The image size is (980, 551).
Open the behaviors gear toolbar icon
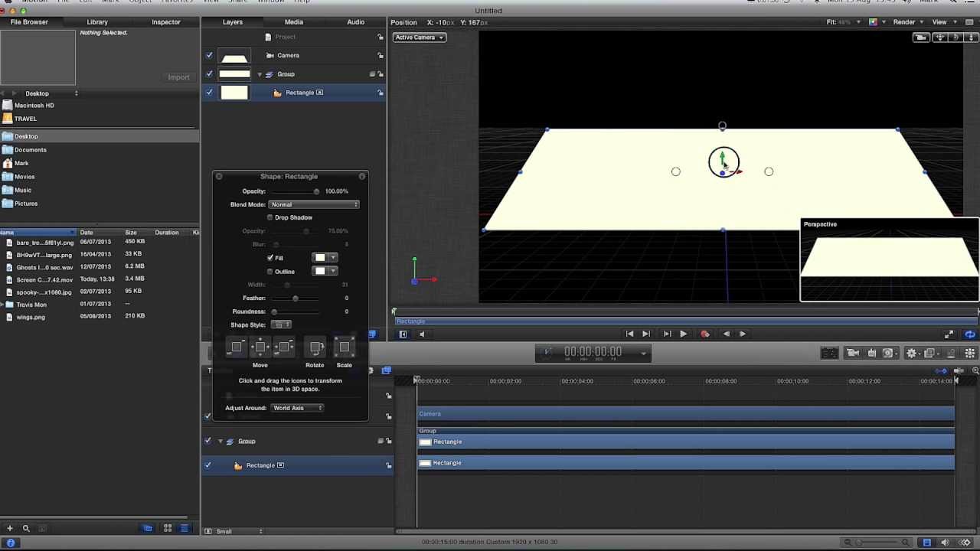pos(911,353)
